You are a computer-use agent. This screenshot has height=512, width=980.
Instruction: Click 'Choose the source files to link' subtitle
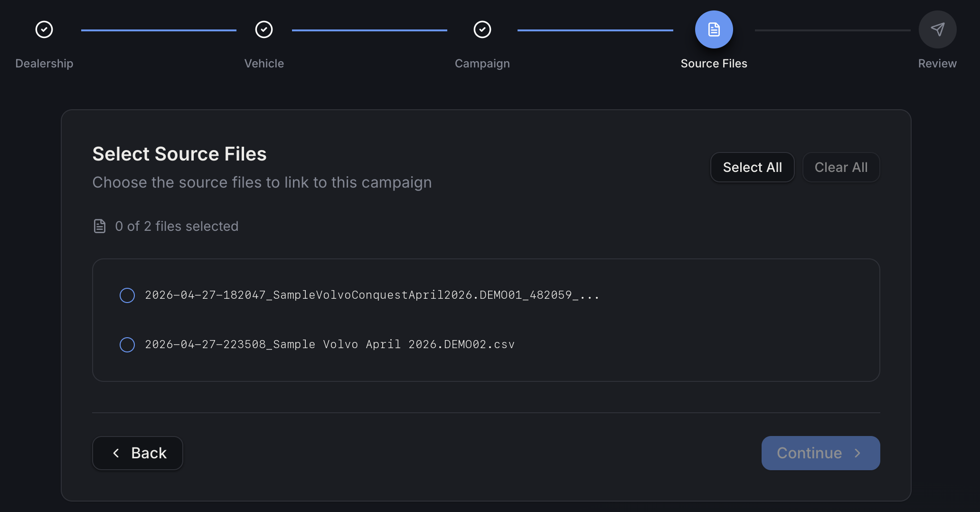262,182
